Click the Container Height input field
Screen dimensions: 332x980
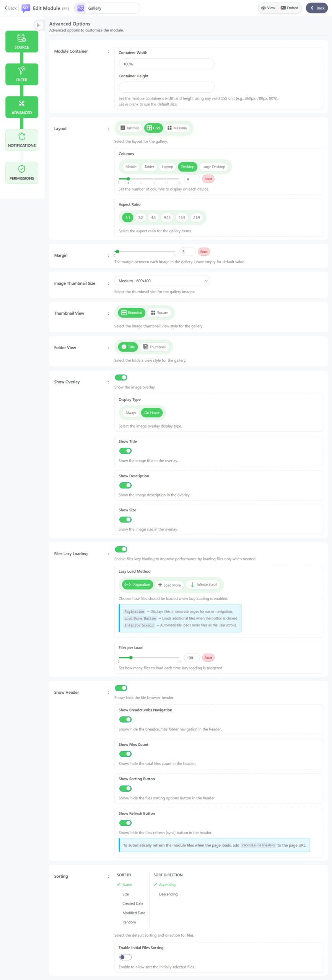(166, 87)
